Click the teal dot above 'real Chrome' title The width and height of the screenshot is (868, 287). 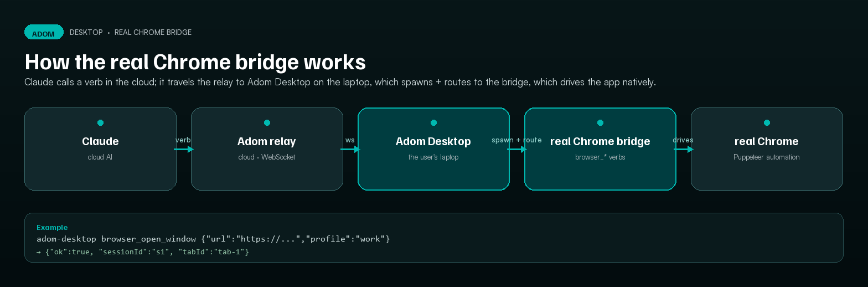[x=767, y=123]
